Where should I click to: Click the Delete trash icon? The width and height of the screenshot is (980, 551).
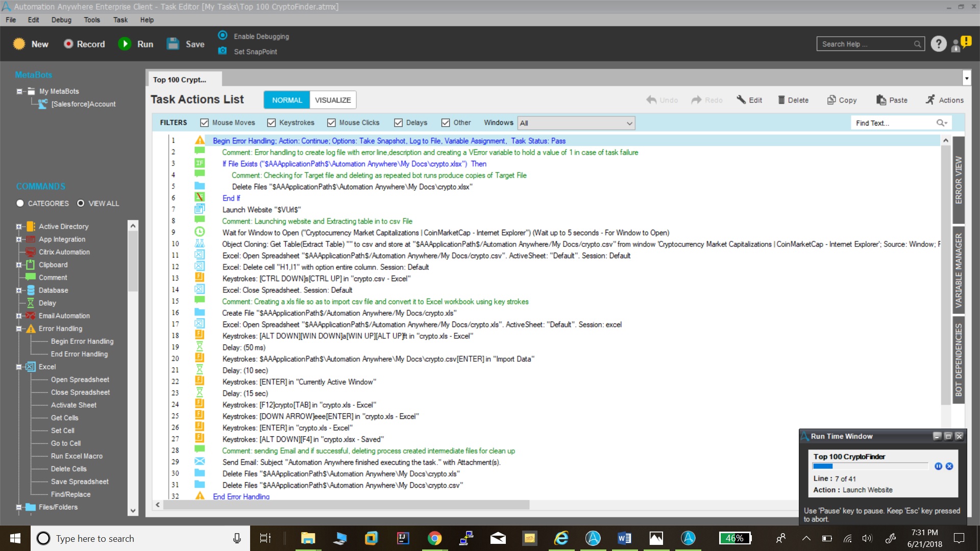pos(781,100)
